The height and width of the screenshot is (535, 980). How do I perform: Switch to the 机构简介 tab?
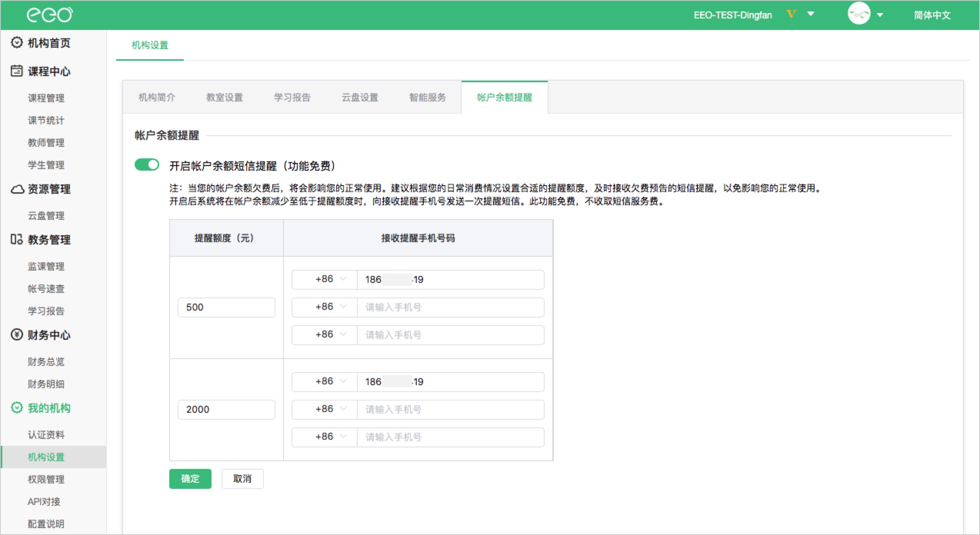tap(157, 97)
